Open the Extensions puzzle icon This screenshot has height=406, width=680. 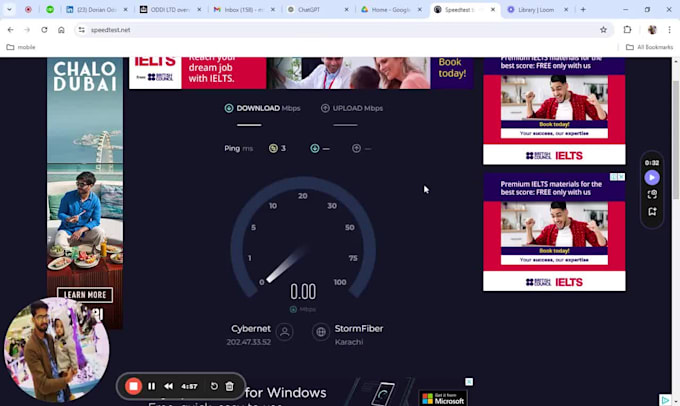pyautogui.click(x=627, y=29)
